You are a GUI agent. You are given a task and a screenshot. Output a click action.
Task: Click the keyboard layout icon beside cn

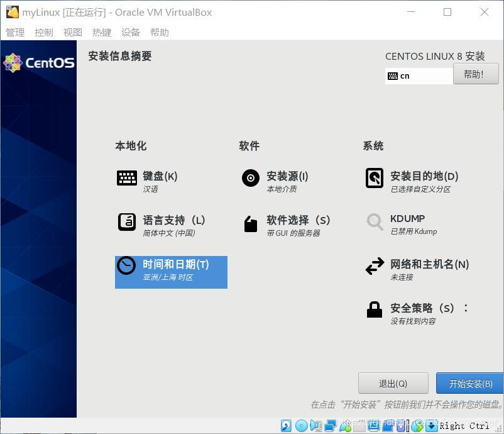click(393, 76)
